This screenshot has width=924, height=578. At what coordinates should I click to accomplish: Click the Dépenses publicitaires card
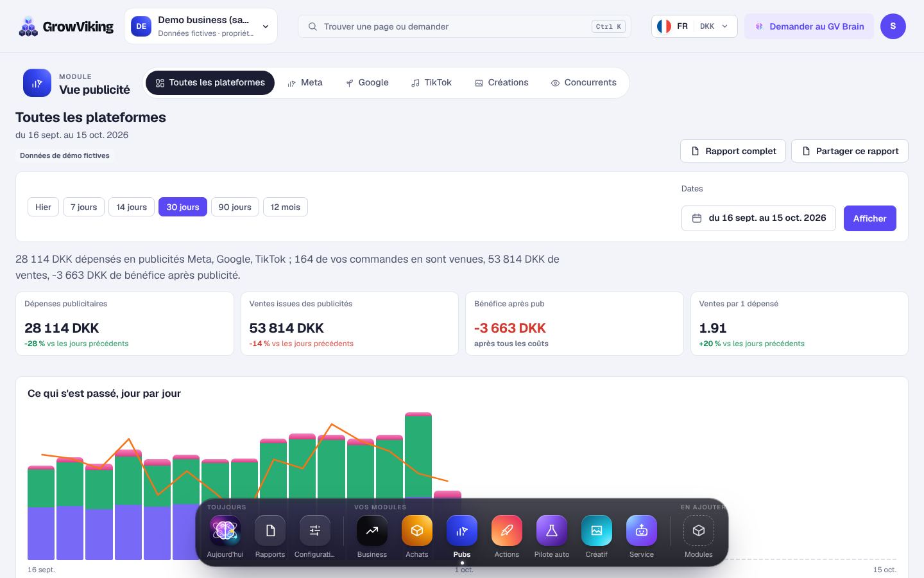pyautogui.click(x=124, y=324)
